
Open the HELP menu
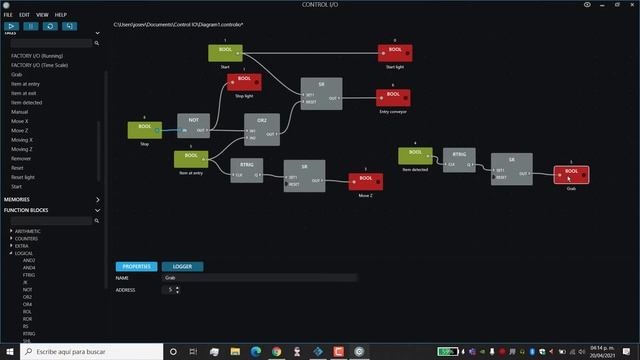61,15
